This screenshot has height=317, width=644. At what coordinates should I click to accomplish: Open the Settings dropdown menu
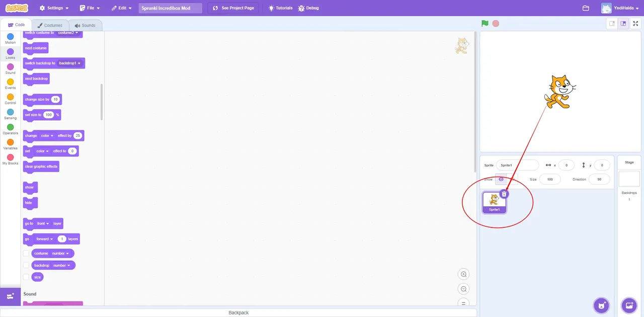(x=54, y=8)
